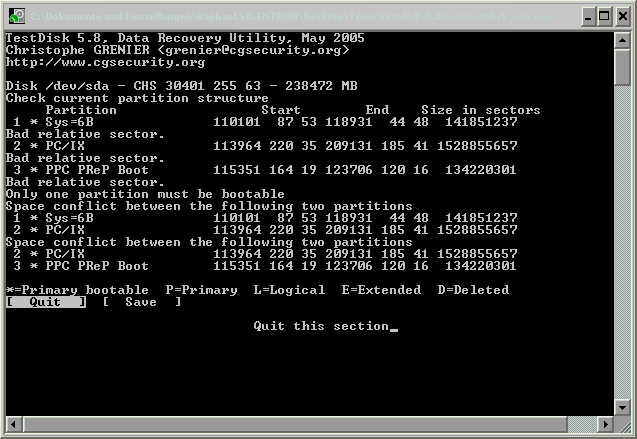Click the 'End' column header

[377, 110]
